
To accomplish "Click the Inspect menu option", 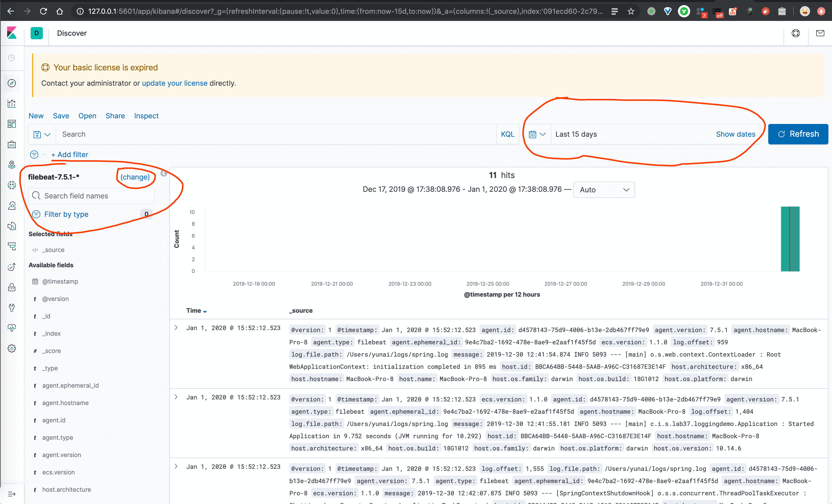I will point(146,116).
